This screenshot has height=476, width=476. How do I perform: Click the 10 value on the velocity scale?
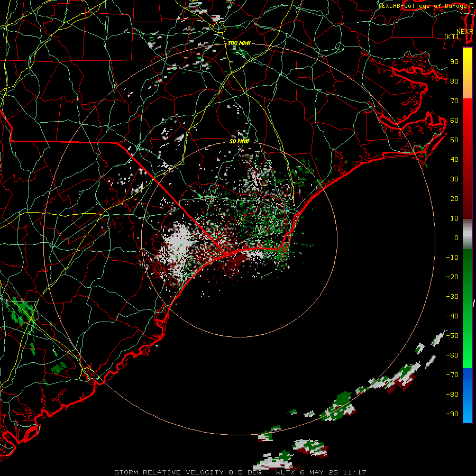click(454, 218)
